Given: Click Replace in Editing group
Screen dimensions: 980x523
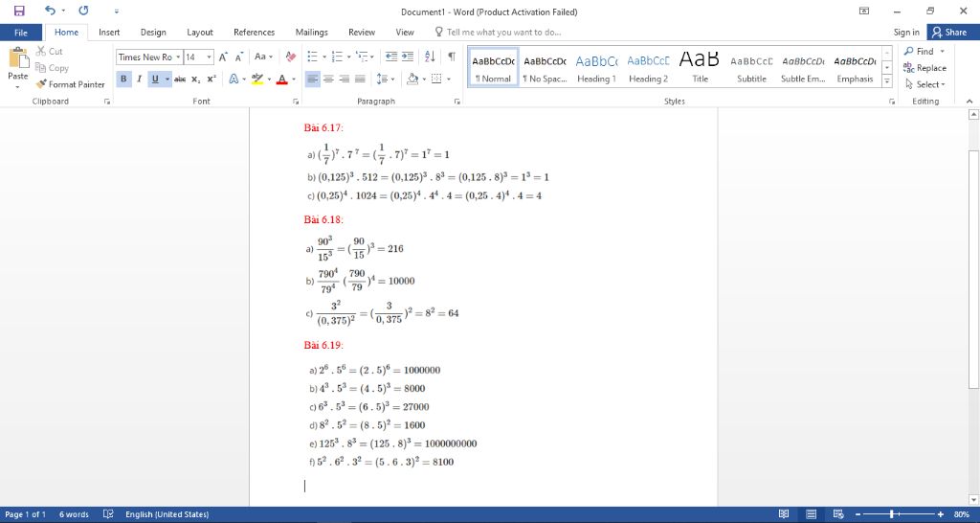Looking at the screenshot, I should (925, 68).
